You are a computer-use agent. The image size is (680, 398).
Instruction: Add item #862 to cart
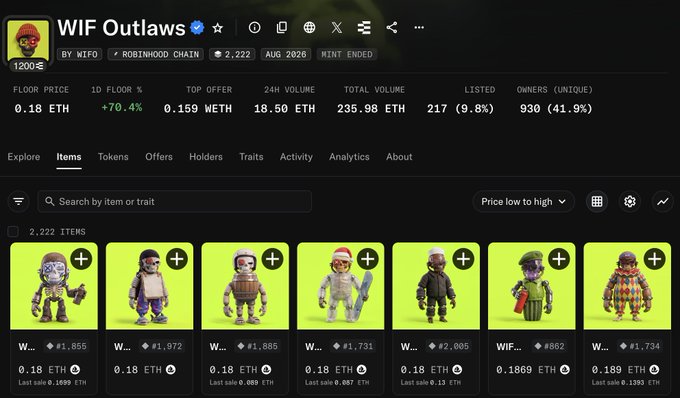pyautogui.click(x=559, y=259)
